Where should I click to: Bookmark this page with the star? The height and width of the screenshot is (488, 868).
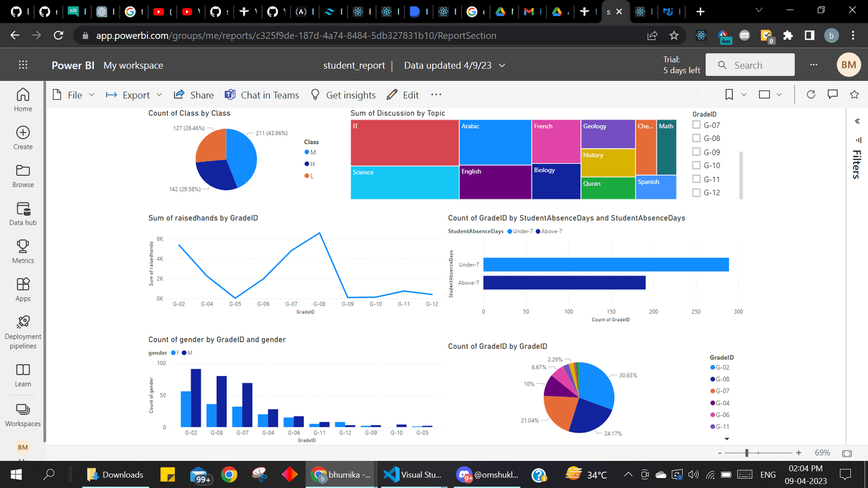click(x=674, y=36)
